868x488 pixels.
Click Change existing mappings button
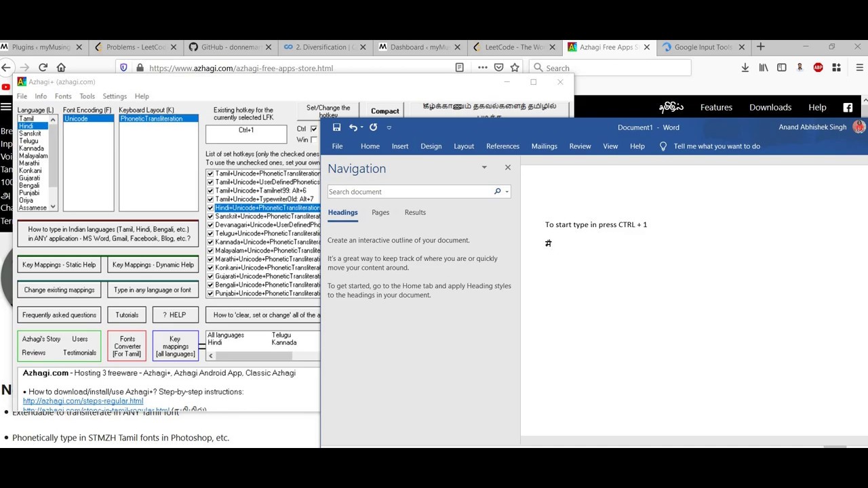(x=59, y=290)
